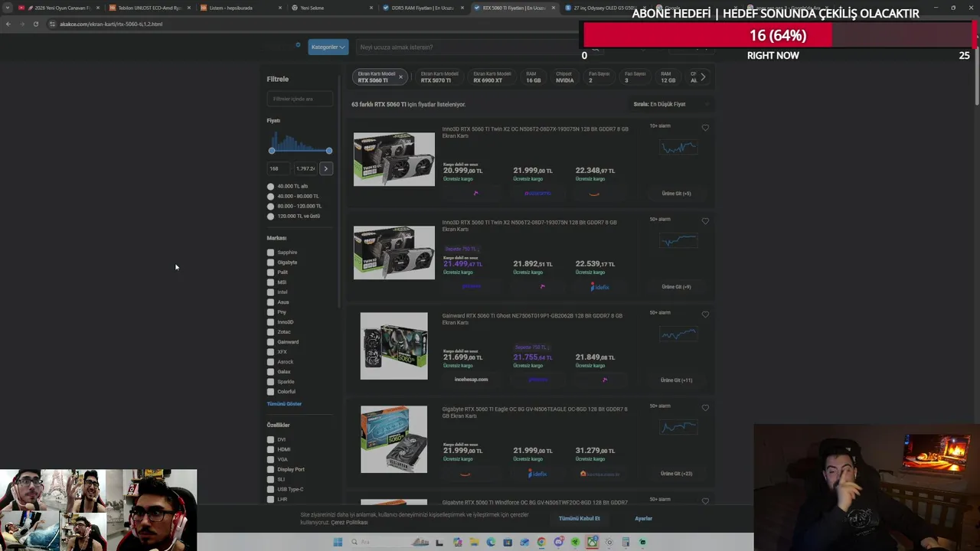Open Discord from taskbar

(558, 542)
